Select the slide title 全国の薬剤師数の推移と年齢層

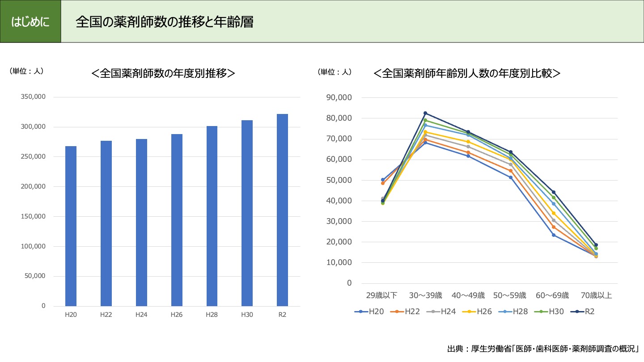tap(164, 22)
